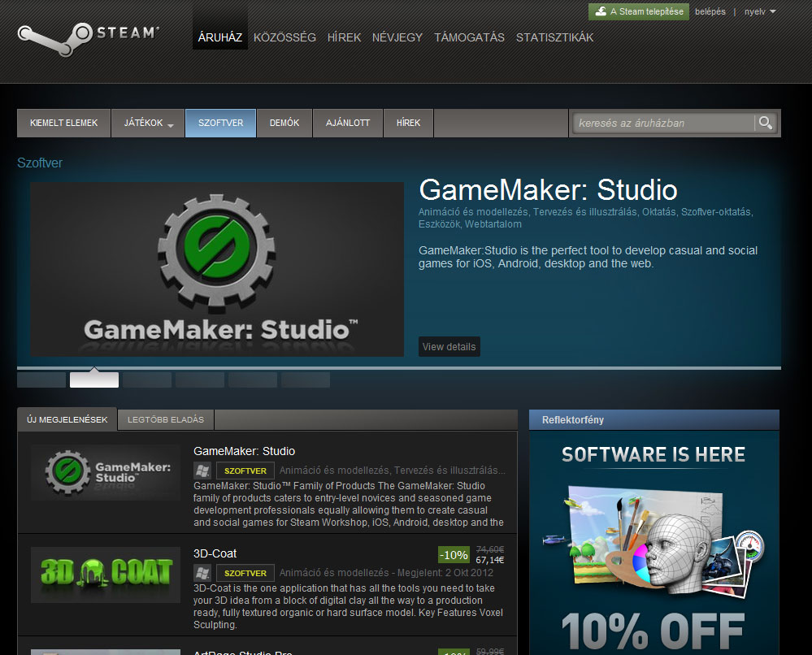The image size is (812, 655).
Task: Click the A Steam telepítése button
Action: (639, 11)
